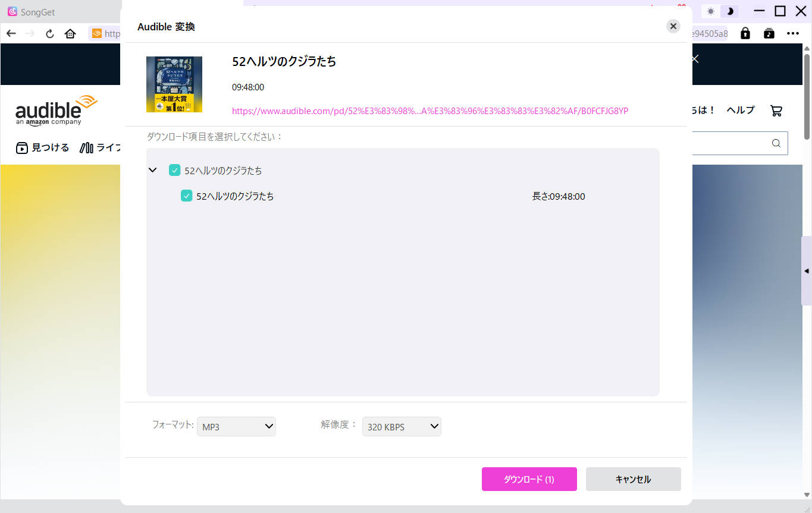Image resolution: width=812 pixels, height=513 pixels.
Task: Switch to dark mode with moon icon
Action: (x=730, y=11)
